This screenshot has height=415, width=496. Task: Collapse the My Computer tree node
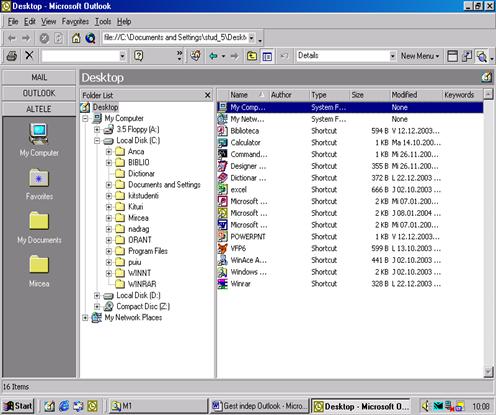[x=85, y=118]
